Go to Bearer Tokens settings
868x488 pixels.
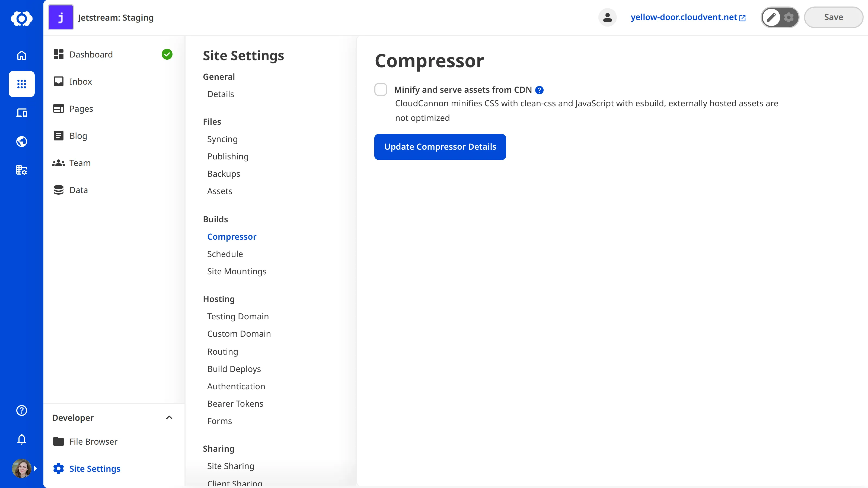(235, 404)
